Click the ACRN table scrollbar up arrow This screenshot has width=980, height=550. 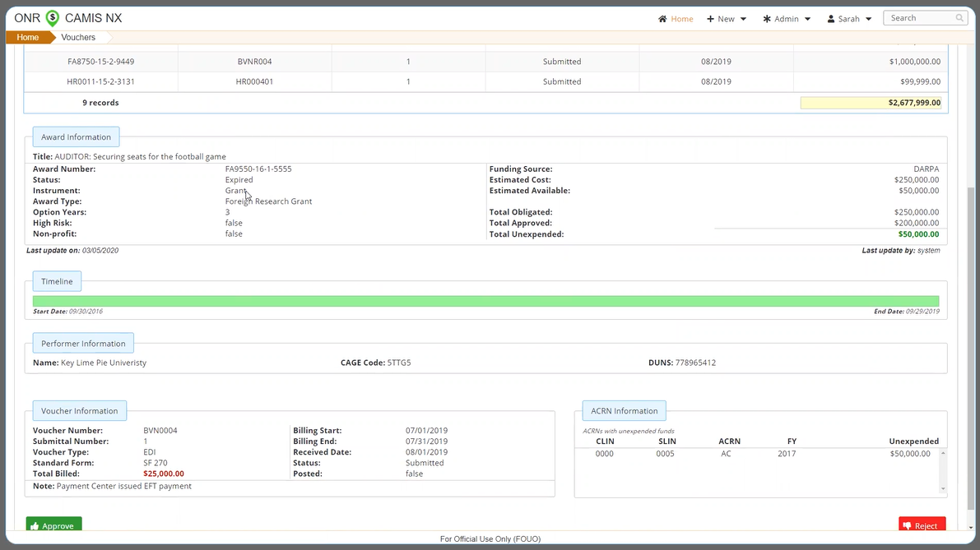coord(943,453)
